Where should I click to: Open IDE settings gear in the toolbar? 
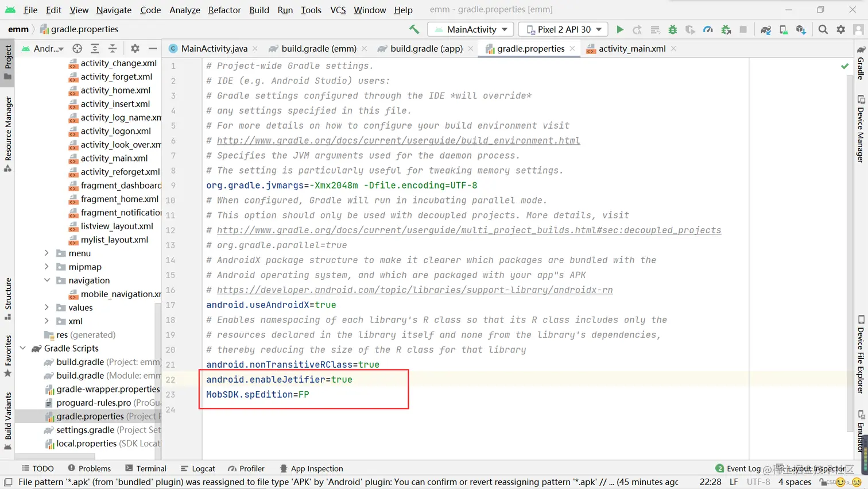click(x=841, y=29)
